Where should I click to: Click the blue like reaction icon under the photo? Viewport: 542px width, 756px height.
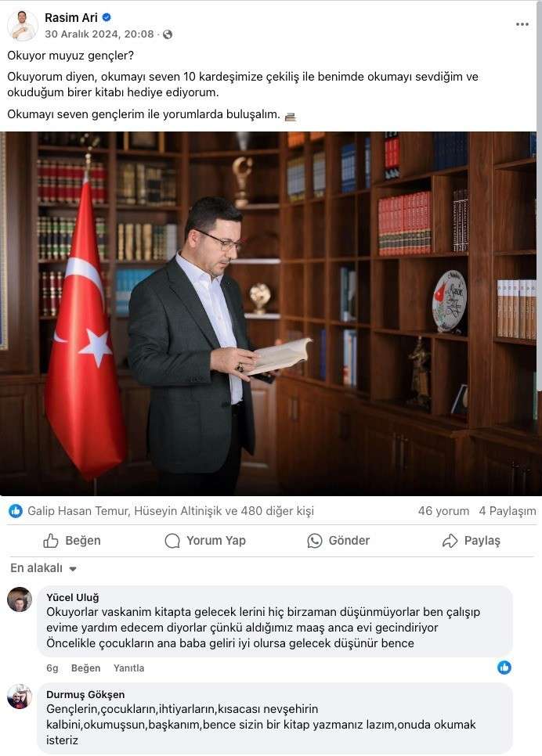click(x=16, y=511)
